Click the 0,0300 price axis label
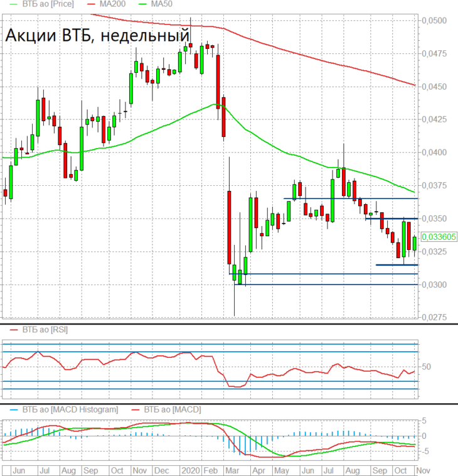Screen dimensions: 458x476 click(x=434, y=284)
